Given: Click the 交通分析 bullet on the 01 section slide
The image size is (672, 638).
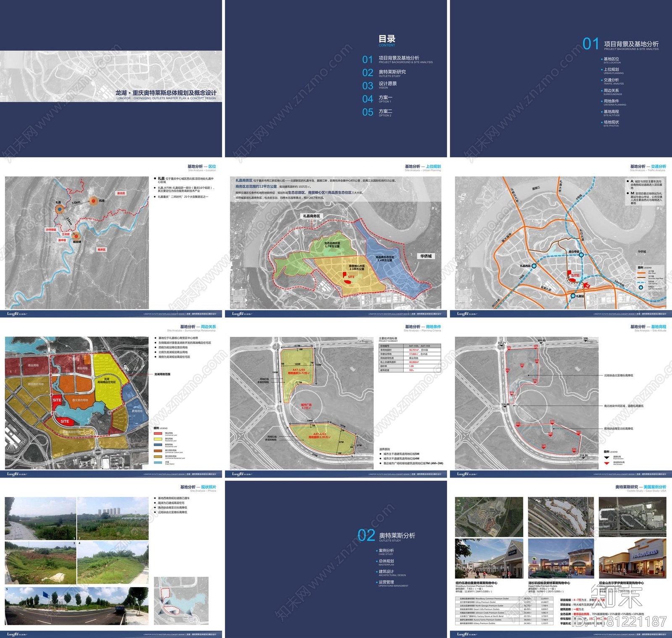Looking at the screenshot, I should coord(612,81).
